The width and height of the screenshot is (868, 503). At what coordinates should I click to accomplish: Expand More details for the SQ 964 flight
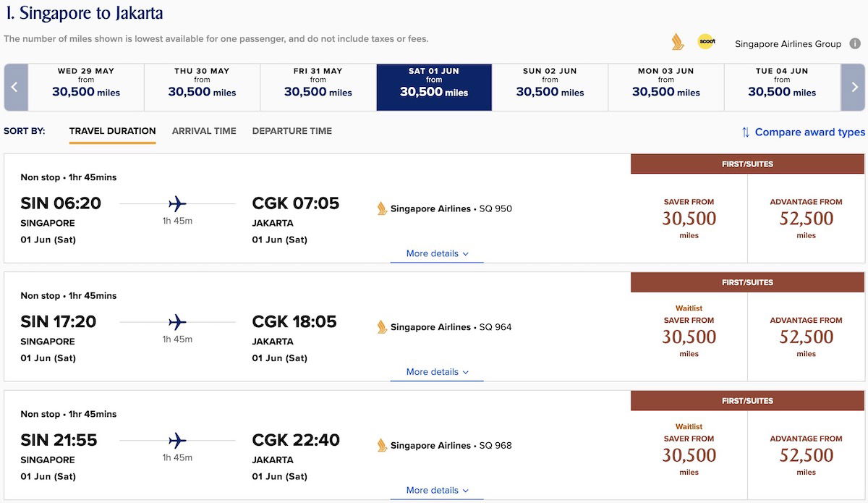437,372
